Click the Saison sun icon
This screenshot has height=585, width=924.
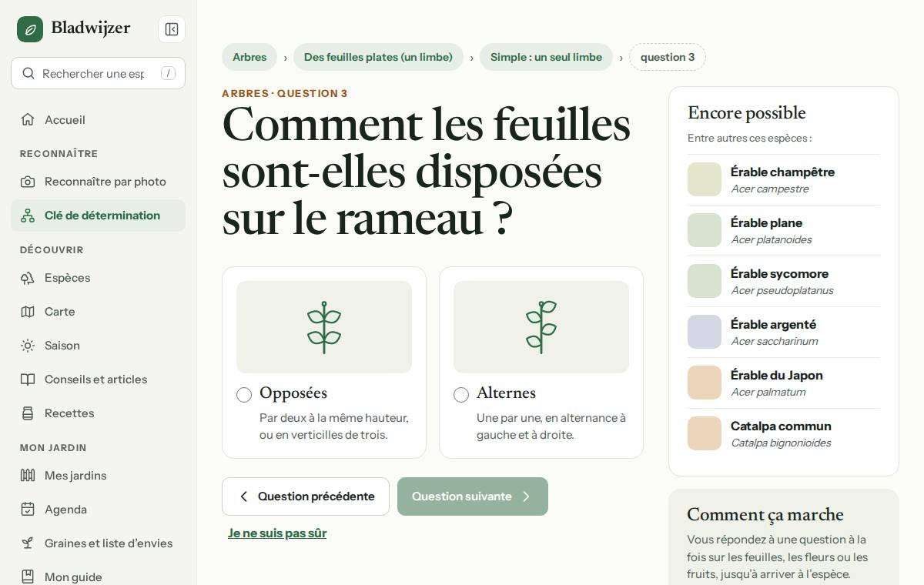pyautogui.click(x=28, y=346)
